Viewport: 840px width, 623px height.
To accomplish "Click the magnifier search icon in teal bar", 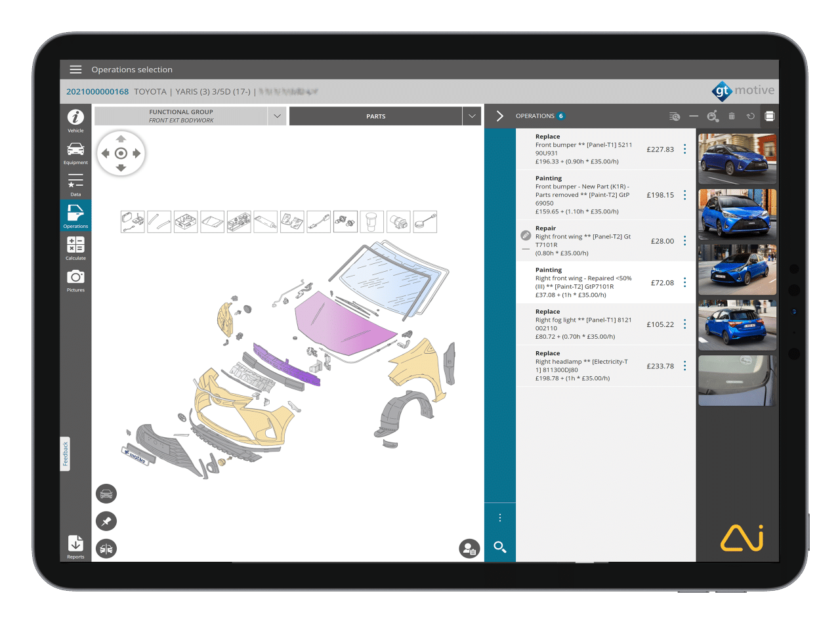I will (x=500, y=547).
